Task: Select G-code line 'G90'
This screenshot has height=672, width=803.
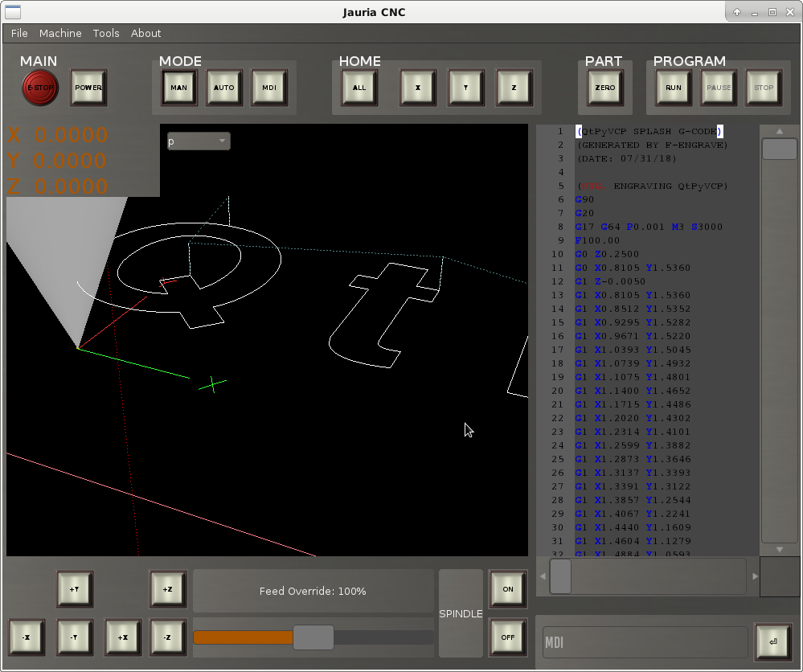Action: coord(584,200)
